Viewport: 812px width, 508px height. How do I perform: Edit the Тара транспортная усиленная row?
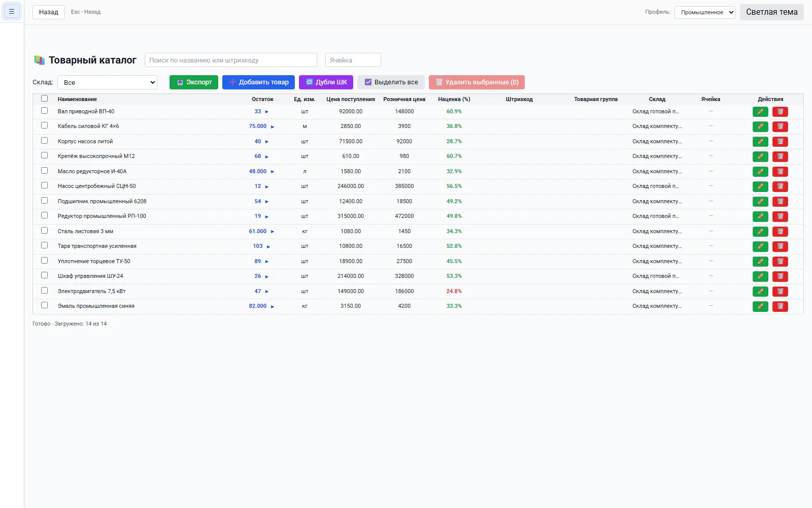760,246
